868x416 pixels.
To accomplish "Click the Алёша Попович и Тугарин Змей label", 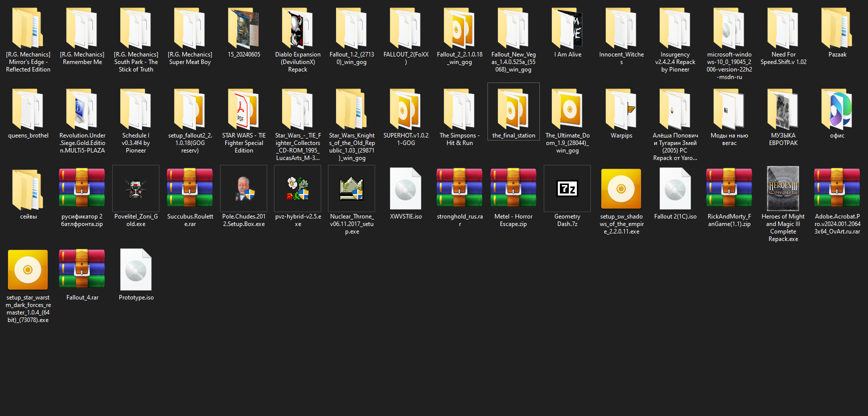I will pos(675,146).
